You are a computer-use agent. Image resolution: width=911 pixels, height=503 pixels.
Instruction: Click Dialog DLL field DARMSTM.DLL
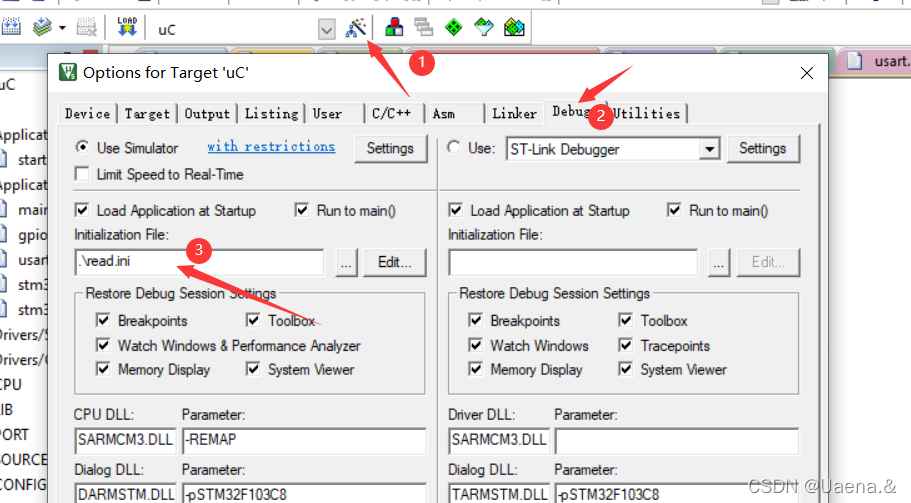coord(126,494)
